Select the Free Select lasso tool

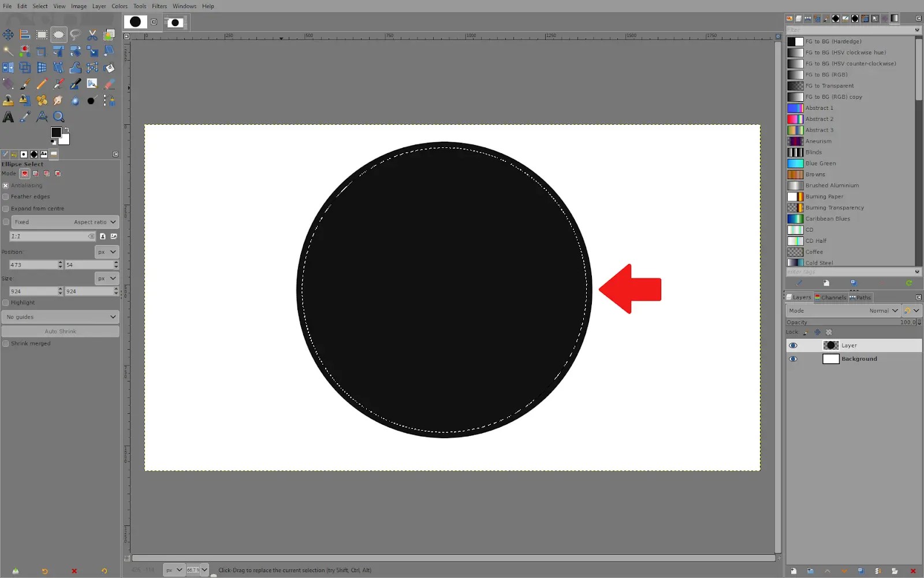(75, 35)
